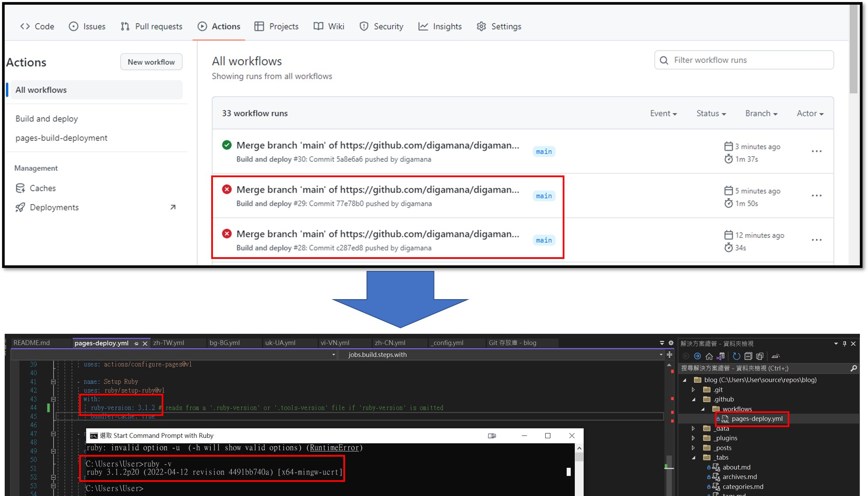Toggle the pin on pages-deploy.yml tab

[x=136, y=343]
